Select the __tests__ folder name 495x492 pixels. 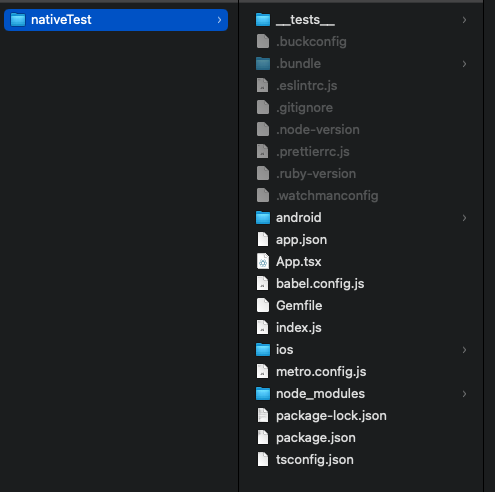pos(305,20)
